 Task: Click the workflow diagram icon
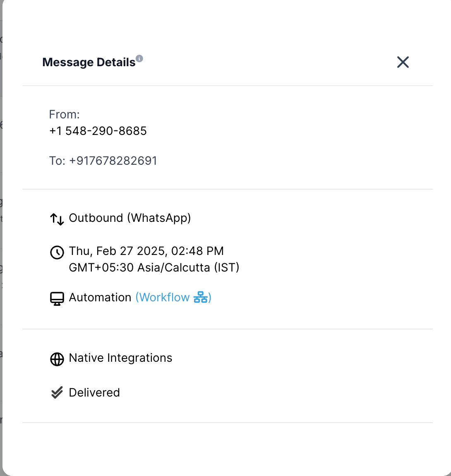click(x=201, y=297)
